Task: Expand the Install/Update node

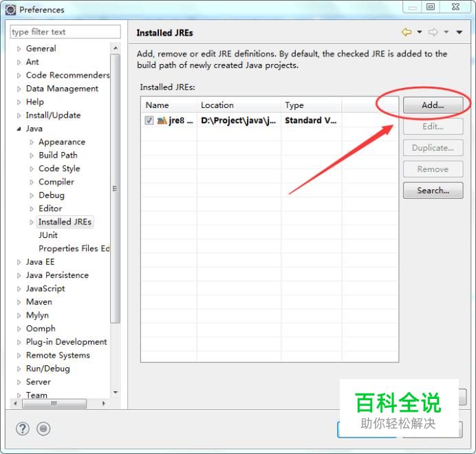Action: [19, 116]
